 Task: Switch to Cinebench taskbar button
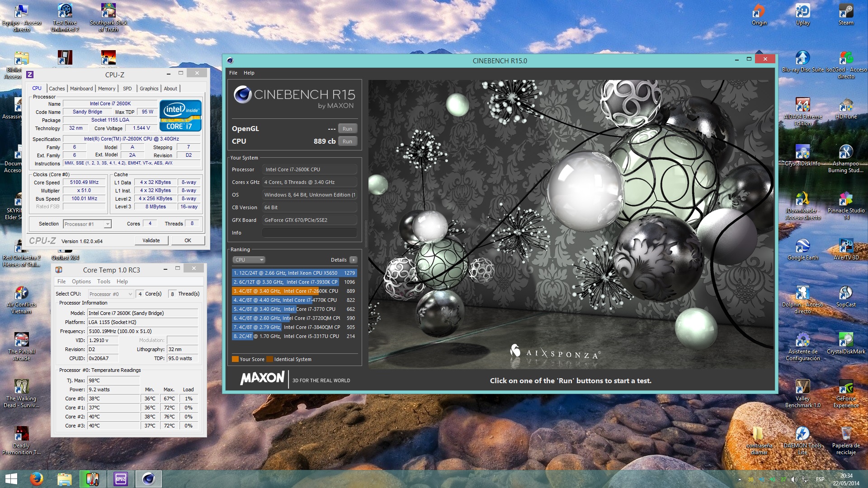tap(149, 479)
